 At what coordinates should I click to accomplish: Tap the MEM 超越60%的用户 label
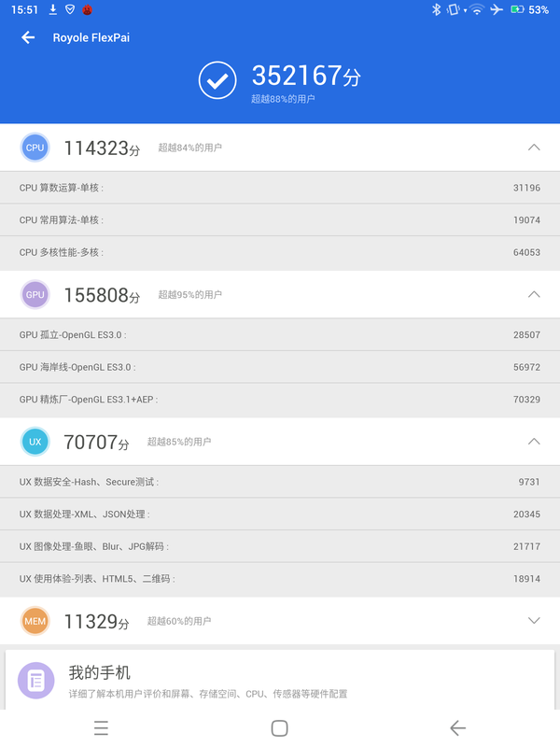tap(179, 621)
